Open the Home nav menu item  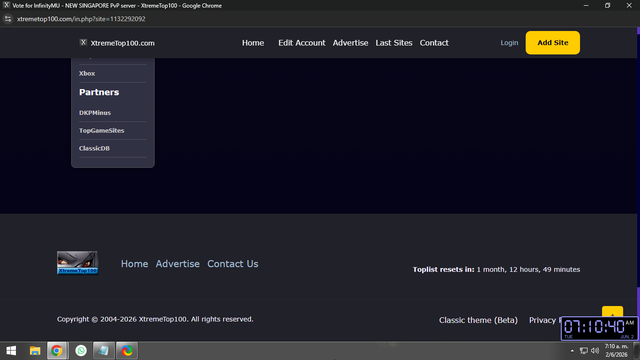point(253,43)
